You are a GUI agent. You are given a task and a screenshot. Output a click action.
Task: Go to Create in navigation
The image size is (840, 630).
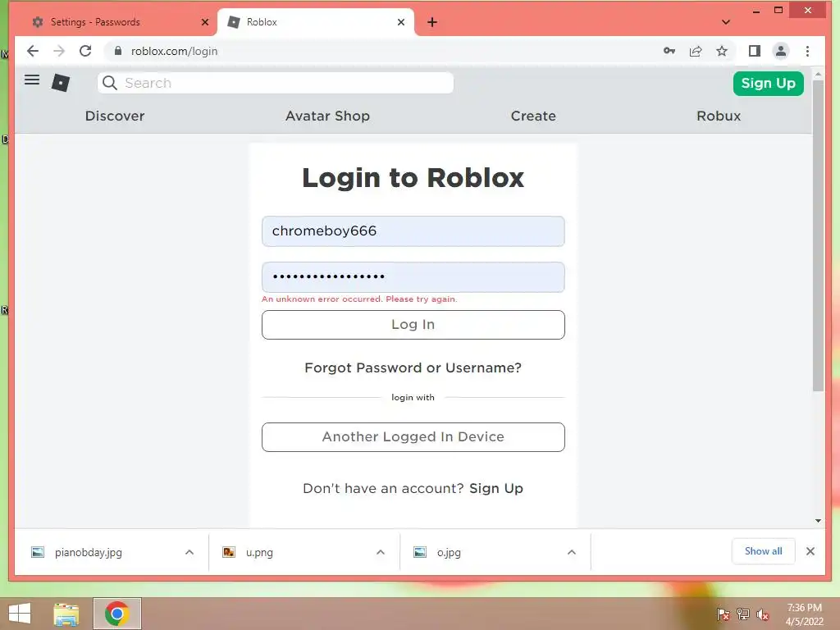coord(533,116)
